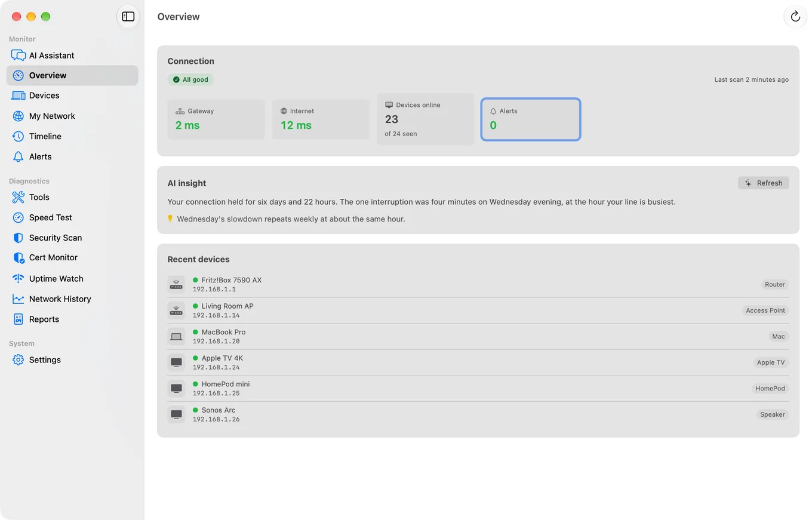This screenshot has width=812, height=520.
Task: Click the Living Room AP device icon
Action: (x=176, y=310)
